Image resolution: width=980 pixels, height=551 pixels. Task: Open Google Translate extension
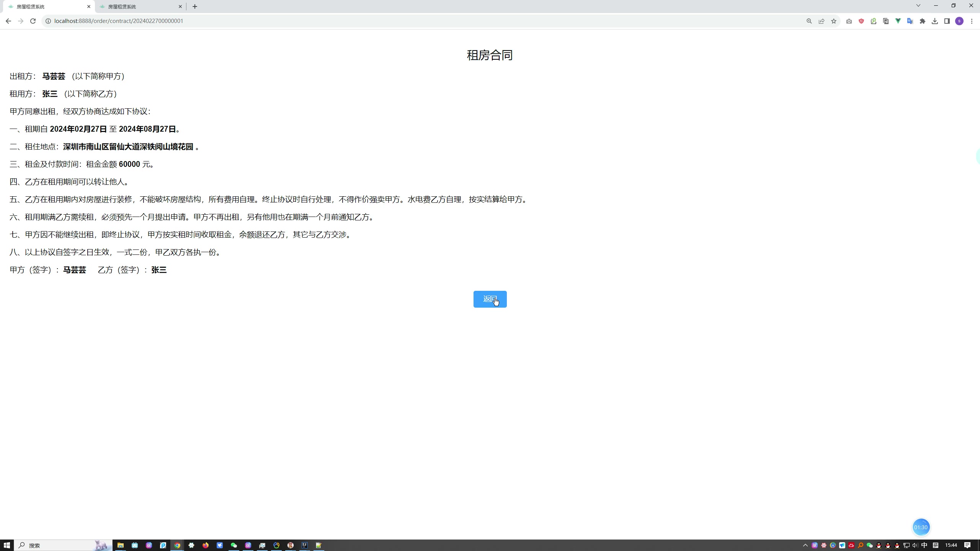[x=910, y=21]
